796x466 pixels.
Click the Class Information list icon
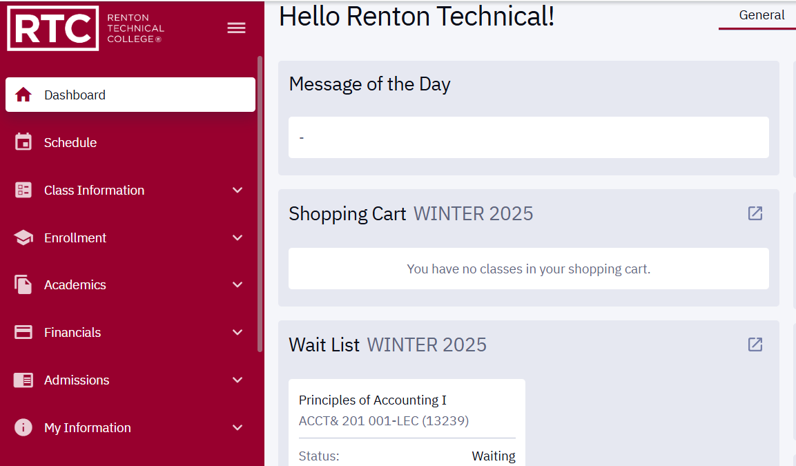(x=23, y=190)
